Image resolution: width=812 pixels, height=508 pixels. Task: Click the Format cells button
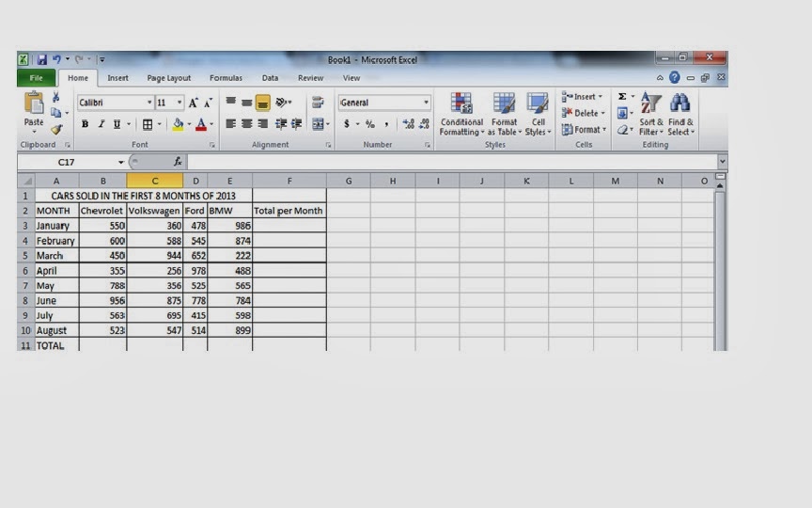coord(584,130)
